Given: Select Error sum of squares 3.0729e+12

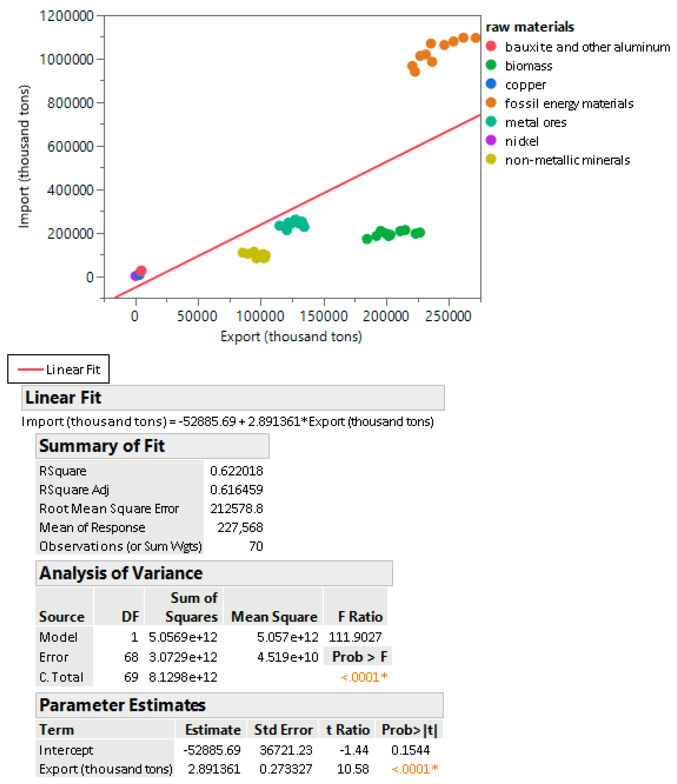Looking at the screenshot, I should (183, 658).
